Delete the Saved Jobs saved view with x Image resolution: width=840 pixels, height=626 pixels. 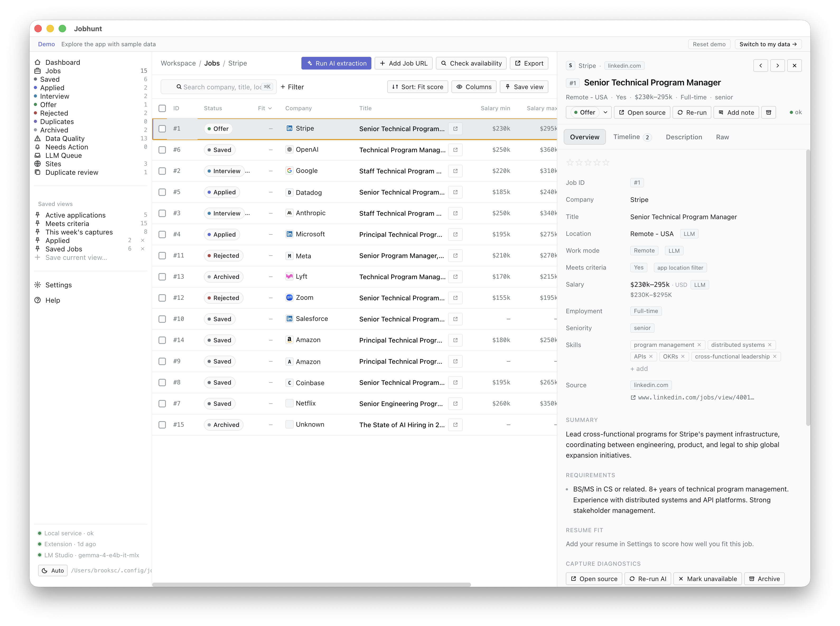tap(143, 249)
